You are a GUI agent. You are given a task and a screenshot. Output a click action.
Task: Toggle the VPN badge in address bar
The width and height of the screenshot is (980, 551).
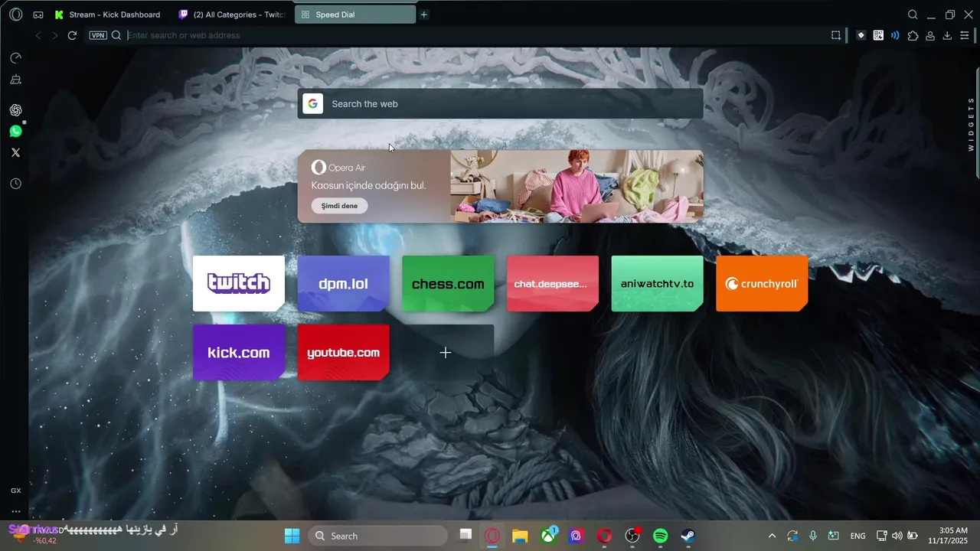(98, 35)
